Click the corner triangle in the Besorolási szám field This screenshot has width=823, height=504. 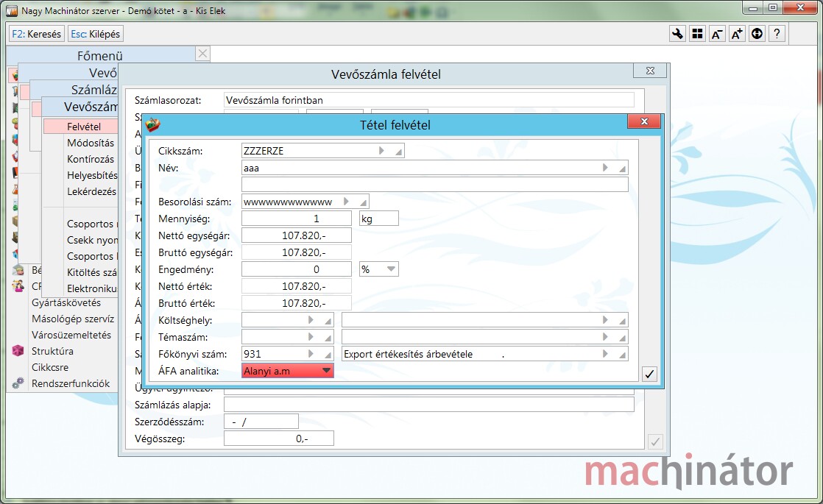point(363,202)
